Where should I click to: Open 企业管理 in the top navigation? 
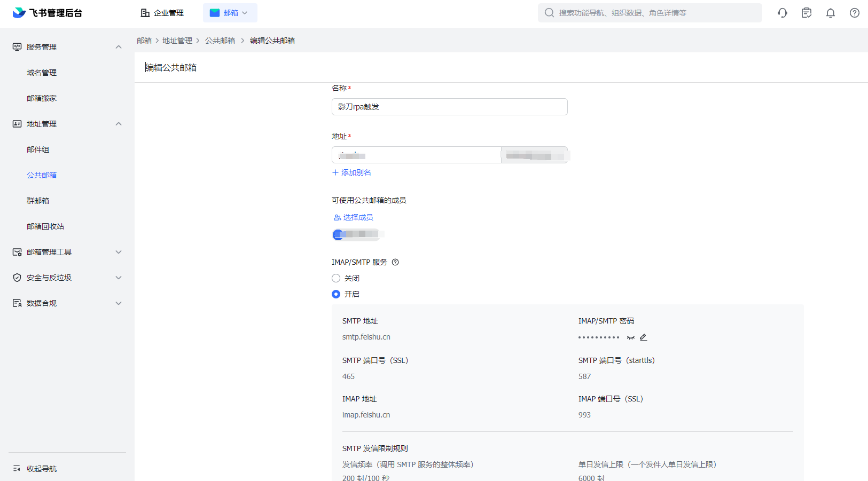click(x=162, y=13)
